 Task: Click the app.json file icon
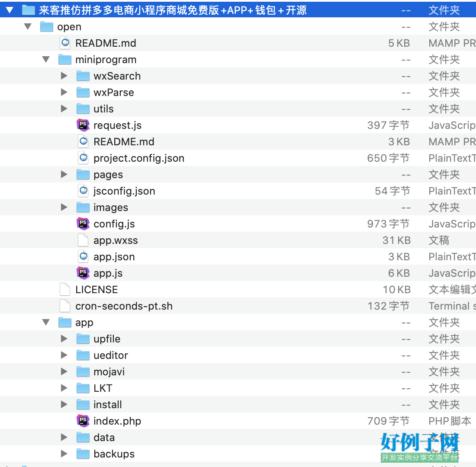pyautogui.click(x=84, y=256)
